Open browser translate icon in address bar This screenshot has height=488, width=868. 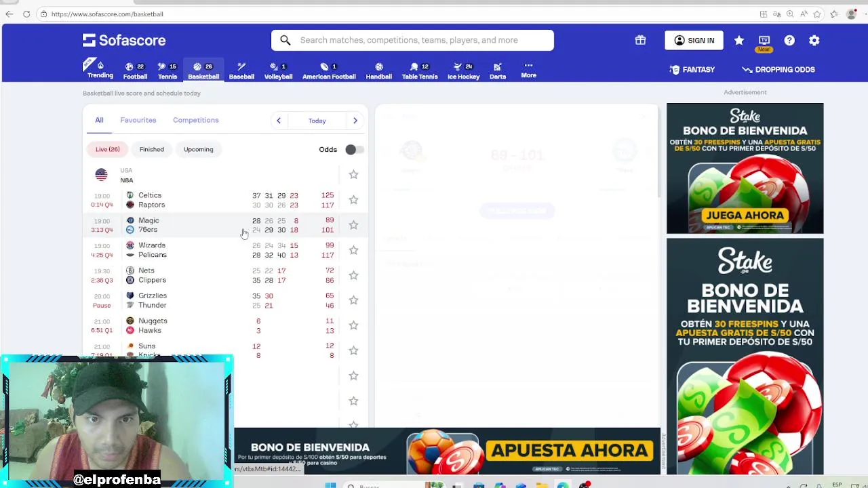coord(776,14)
